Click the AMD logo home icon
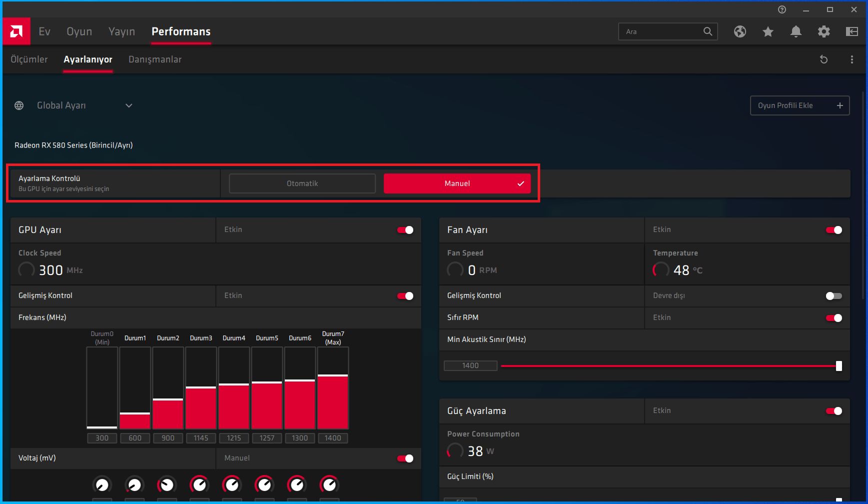Screen dimensions: 868x504 pyautogui.click(x=16, y=31)
